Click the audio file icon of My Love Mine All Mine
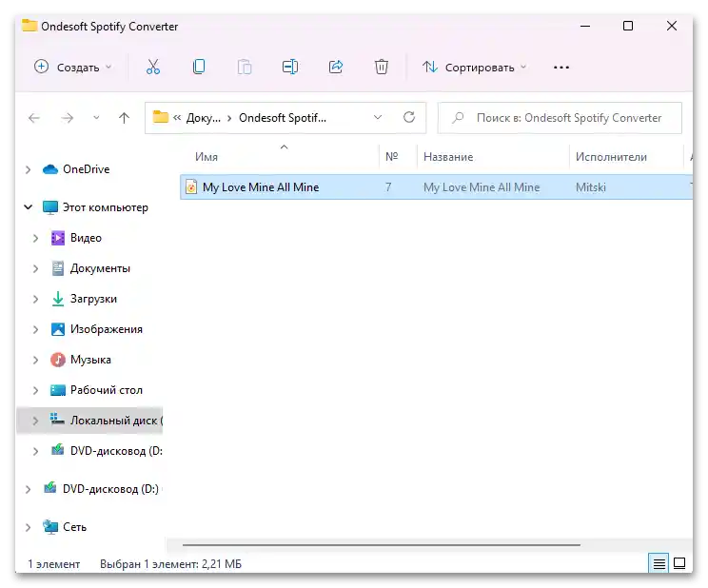The width and height of the screenshot is (708, 588). coord(191,187)
